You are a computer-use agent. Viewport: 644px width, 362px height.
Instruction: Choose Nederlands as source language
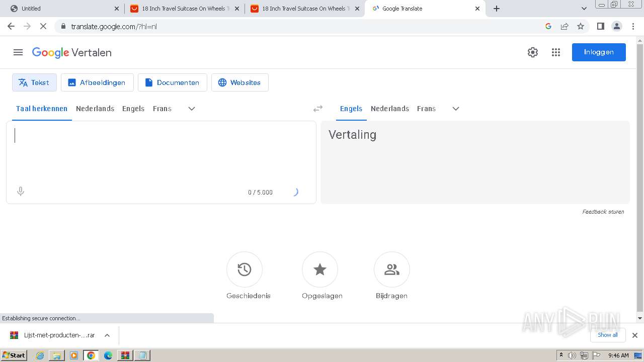[x=95, y=109]
